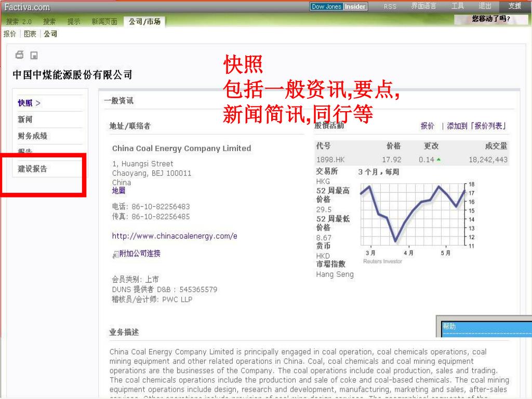Click the 一般资讯 section heading

(118, 101)
